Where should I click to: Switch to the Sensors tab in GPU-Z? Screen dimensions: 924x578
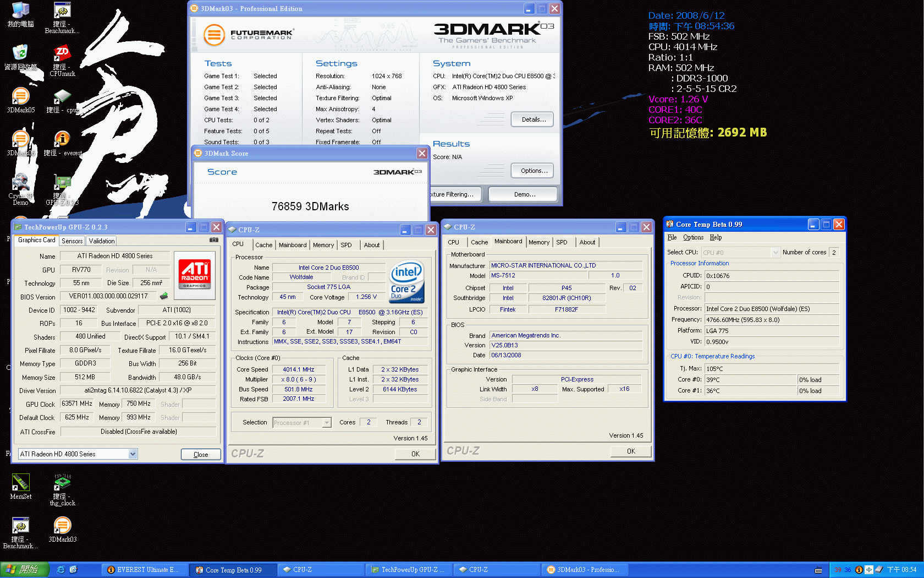[72, 241]
